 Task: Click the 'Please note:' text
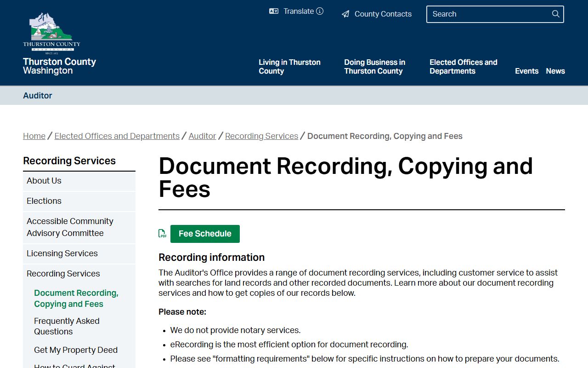[x=182, y=312]
